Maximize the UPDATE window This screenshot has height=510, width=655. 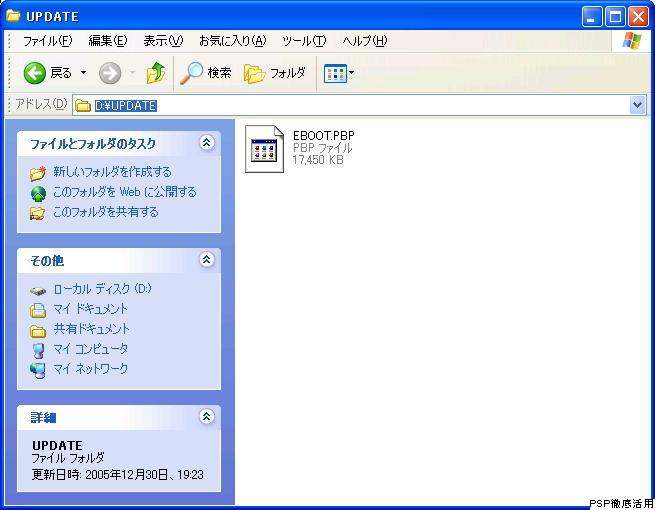coord(615,17)
